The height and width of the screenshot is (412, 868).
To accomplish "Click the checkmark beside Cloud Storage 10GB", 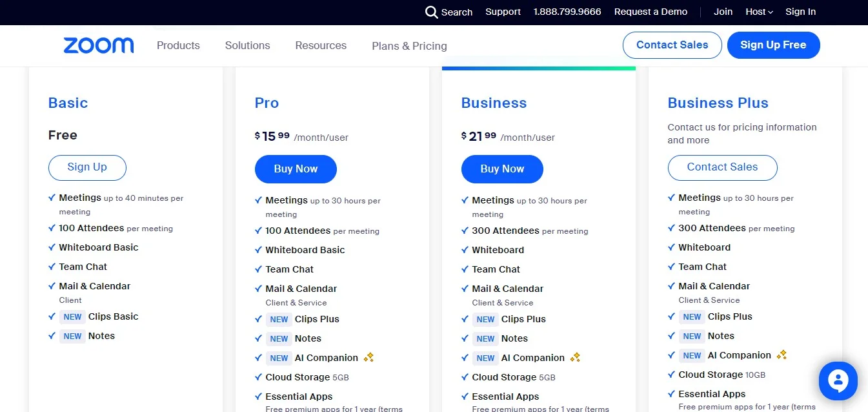I will pos(671,375).
